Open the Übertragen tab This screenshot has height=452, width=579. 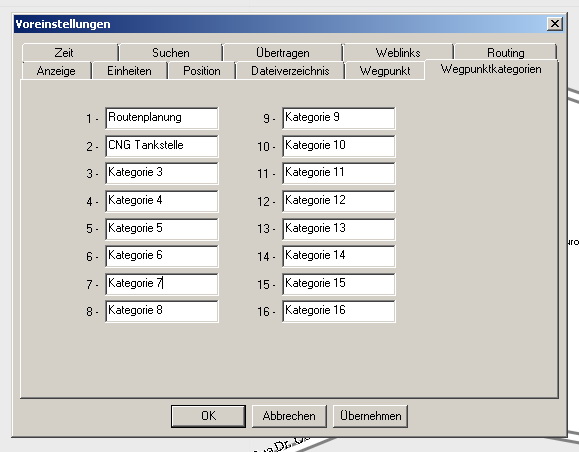coord(282,52)
